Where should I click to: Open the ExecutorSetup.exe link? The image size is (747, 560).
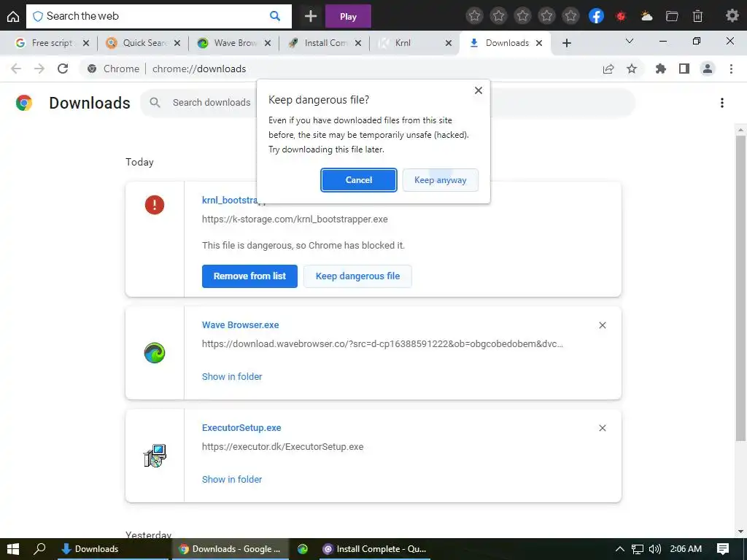click(241, 427)
